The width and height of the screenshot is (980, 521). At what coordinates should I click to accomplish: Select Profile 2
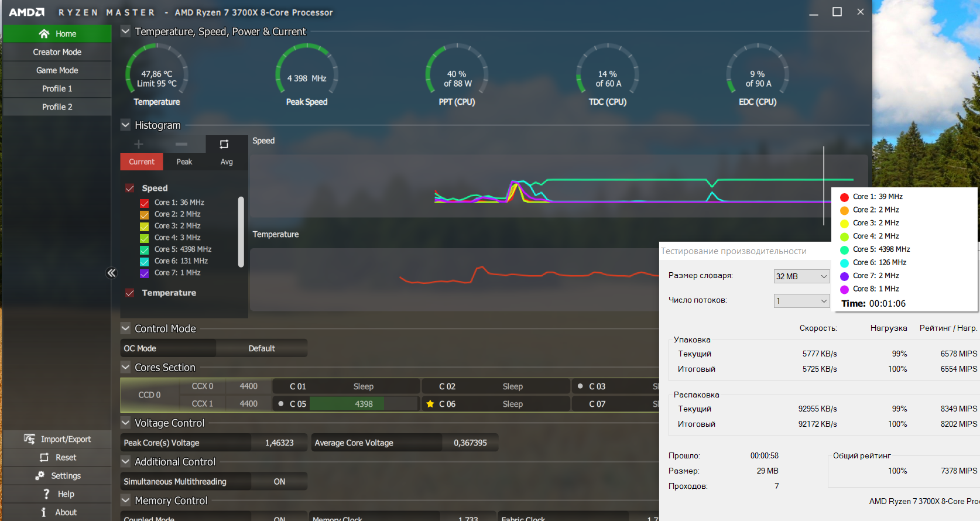coord(57,107)
